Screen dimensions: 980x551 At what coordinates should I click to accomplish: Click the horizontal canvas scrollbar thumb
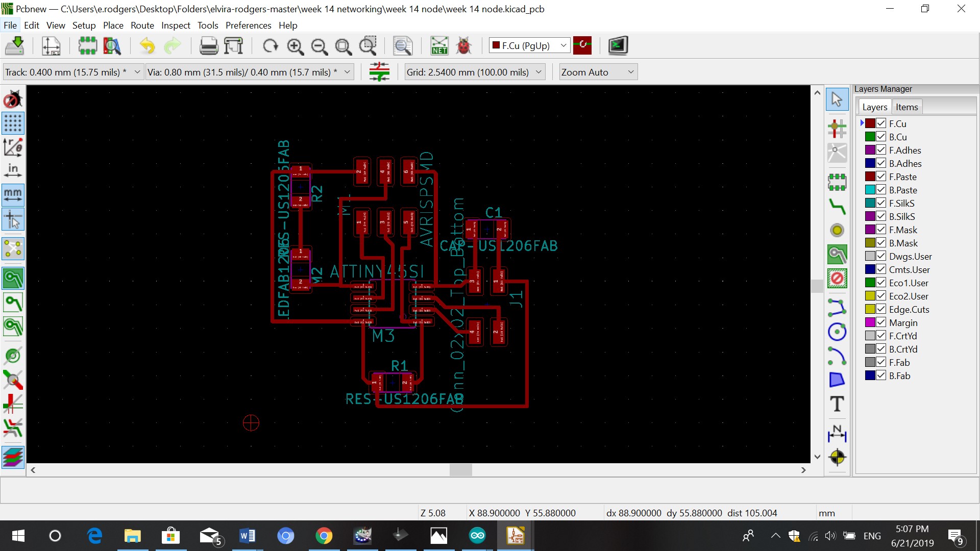[460, 470]
